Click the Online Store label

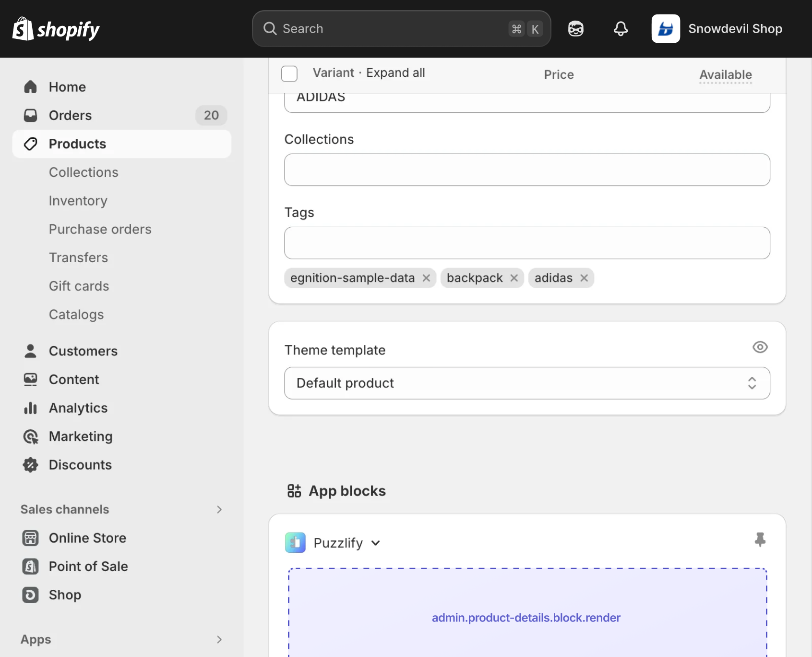(x=87, y=538)
